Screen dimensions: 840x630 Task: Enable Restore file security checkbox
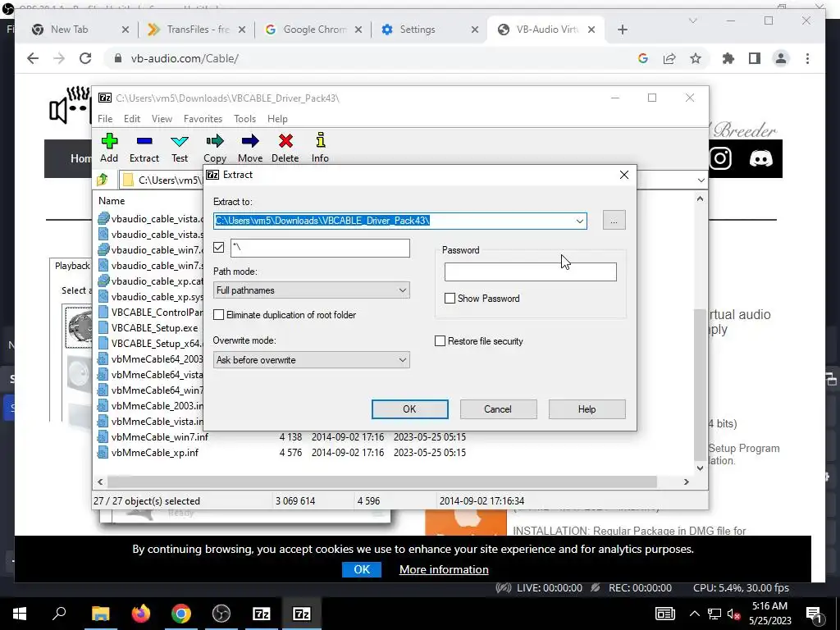coord(440,340)
